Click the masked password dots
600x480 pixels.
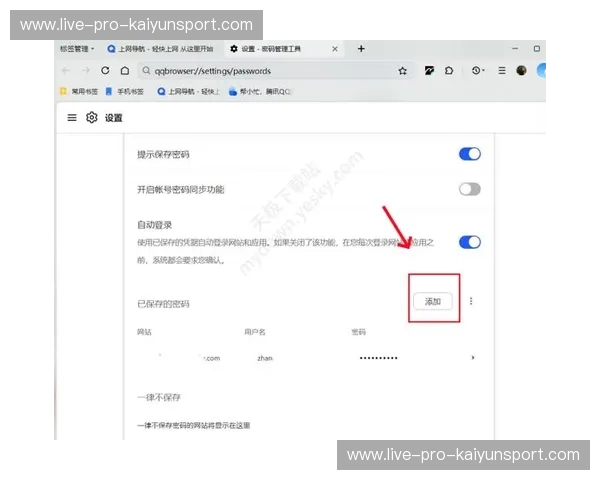coord(378,358)
